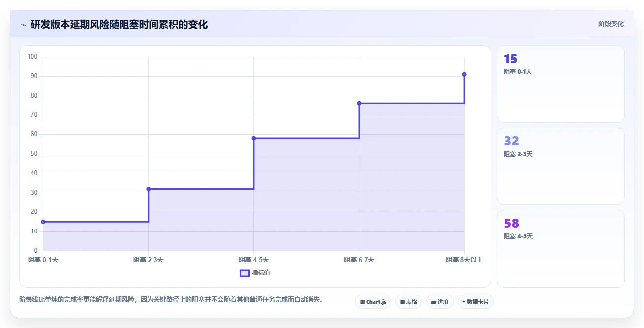Click the y-axis value 50
This screenshot has width=644, height=328.
pyautogui.click(x=34, y=154)
